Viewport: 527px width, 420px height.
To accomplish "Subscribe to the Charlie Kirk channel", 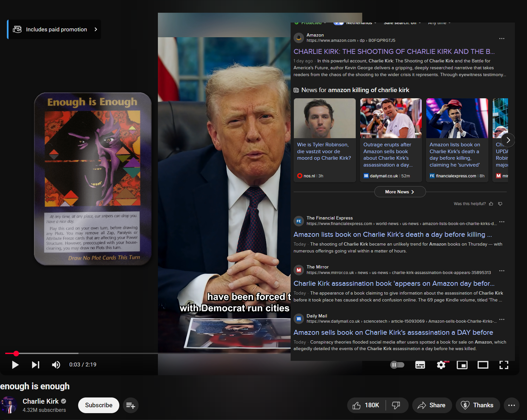I will coord(99,405).
